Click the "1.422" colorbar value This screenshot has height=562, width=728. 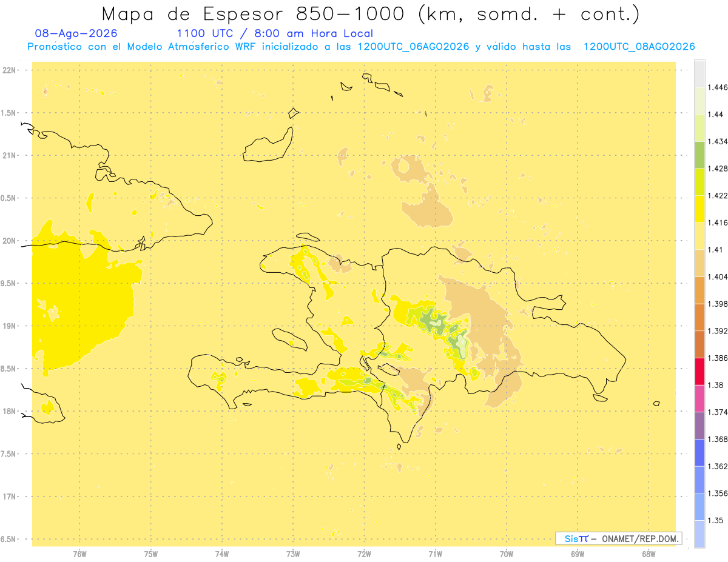point(717,195)
